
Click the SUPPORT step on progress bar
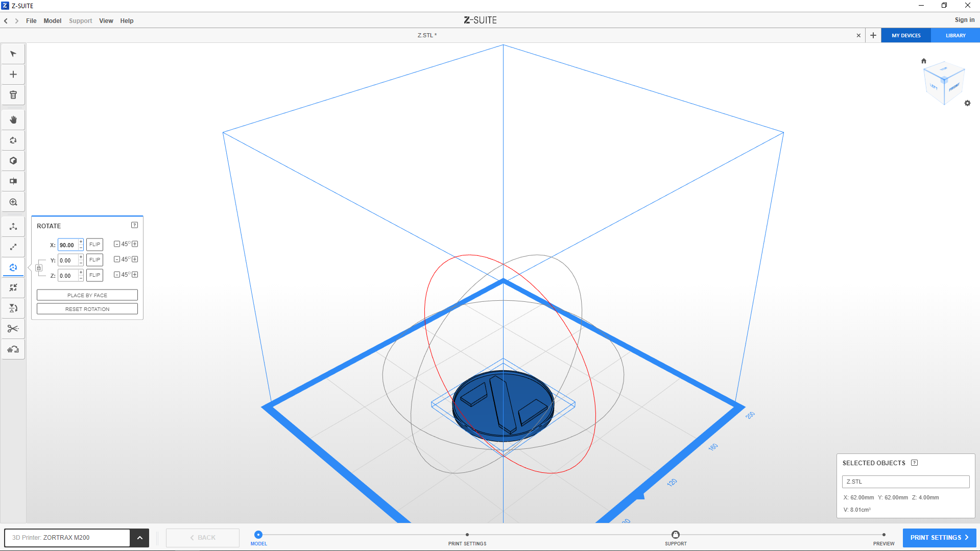pyautogui.click(x=675, y=535)
